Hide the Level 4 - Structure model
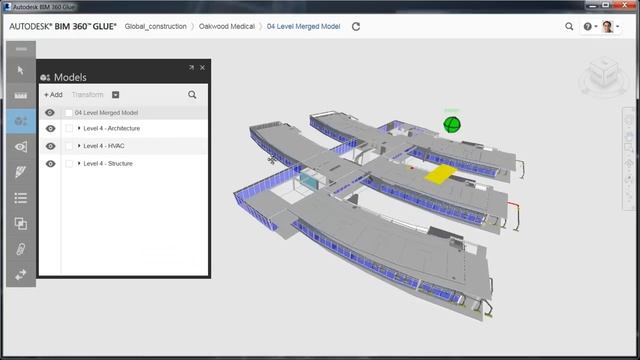Viewport: 640px width, 360px height. 50,164
